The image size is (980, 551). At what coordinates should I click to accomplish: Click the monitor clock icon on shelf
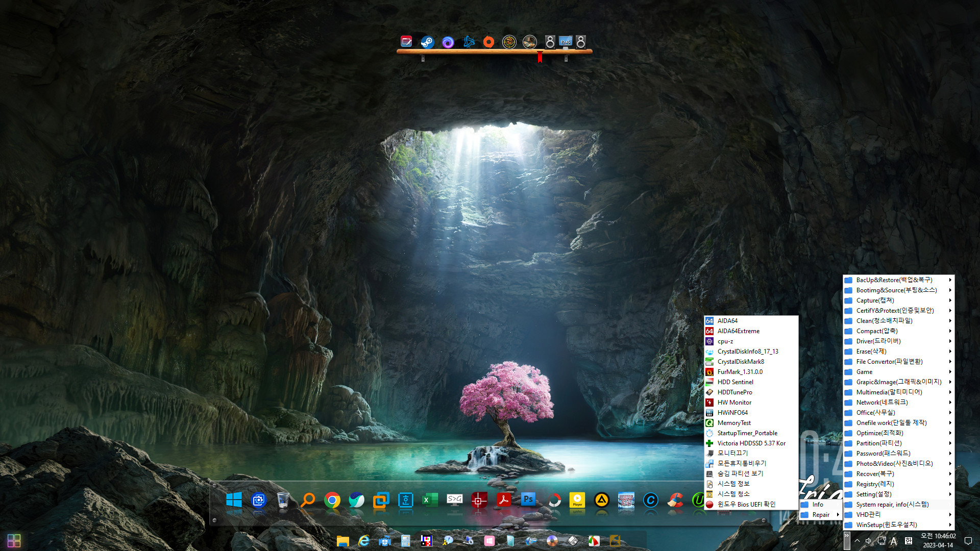click(x=565, y=42)
